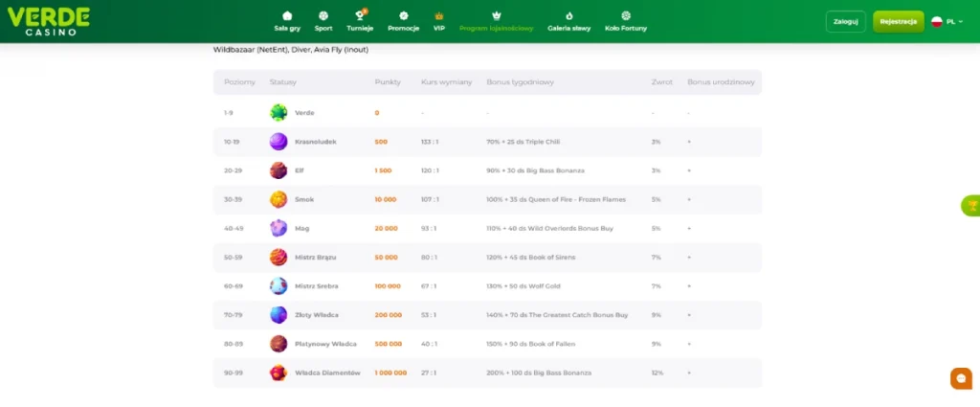The image size is (980, 407).
Task: Go to the Sport page
Action: point(323,22)
